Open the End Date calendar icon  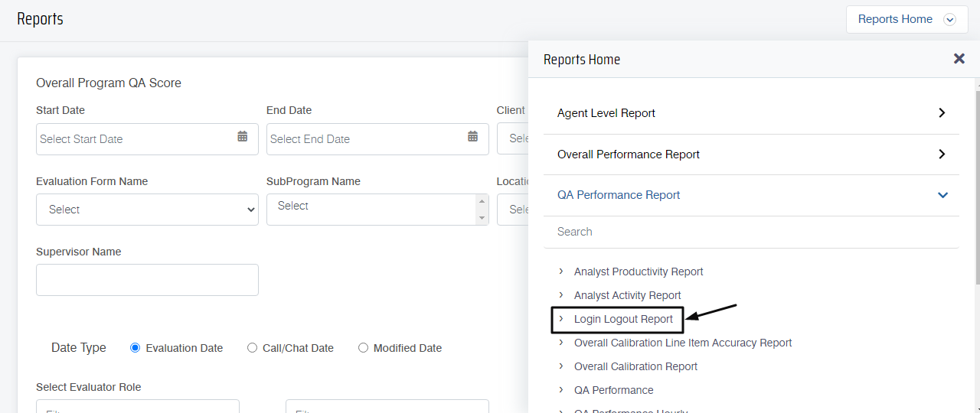pos(472,137)
